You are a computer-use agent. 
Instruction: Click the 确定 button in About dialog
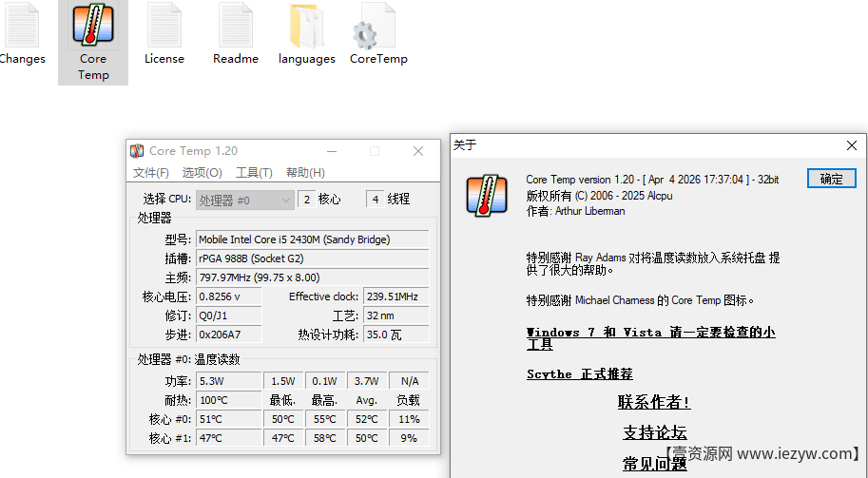pyautogui.click(x=832, y=179)
